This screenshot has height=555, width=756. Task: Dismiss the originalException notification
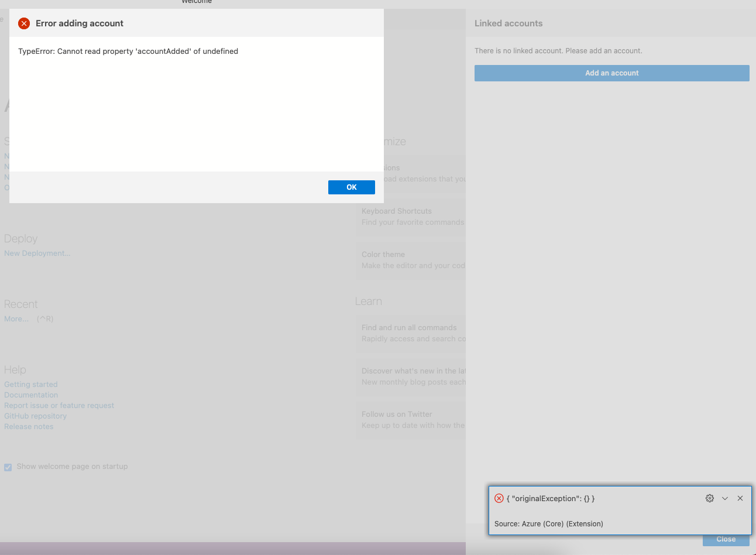[x=740, y=498]
